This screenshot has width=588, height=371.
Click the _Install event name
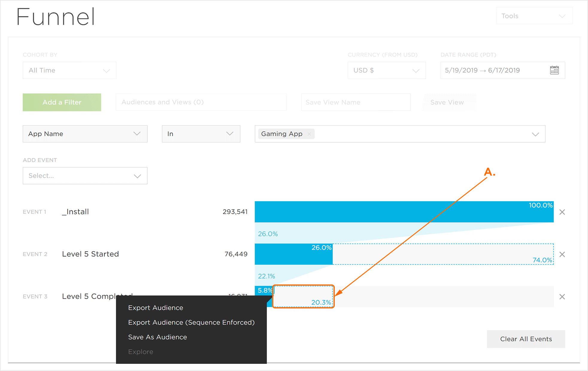click(75, 212)
